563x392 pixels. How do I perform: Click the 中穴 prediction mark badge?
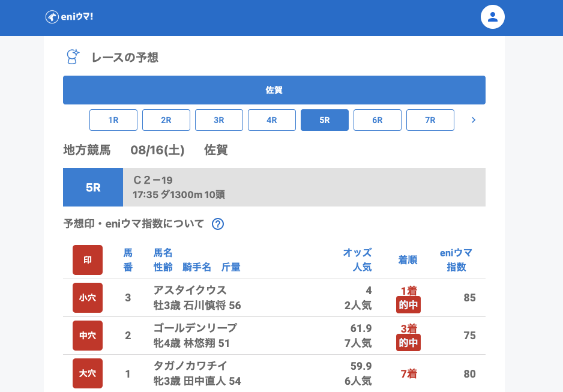88,336
